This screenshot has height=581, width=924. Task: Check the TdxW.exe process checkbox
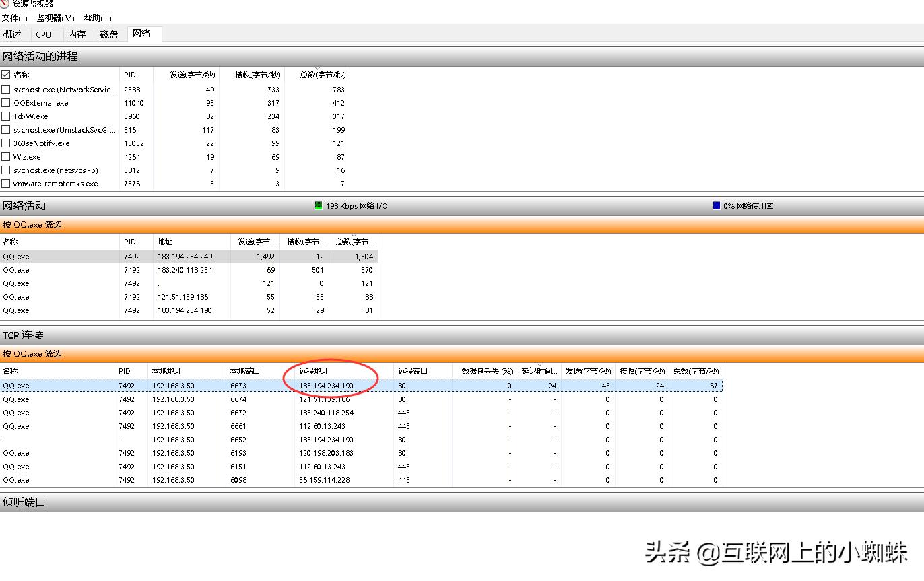point(6,116)
